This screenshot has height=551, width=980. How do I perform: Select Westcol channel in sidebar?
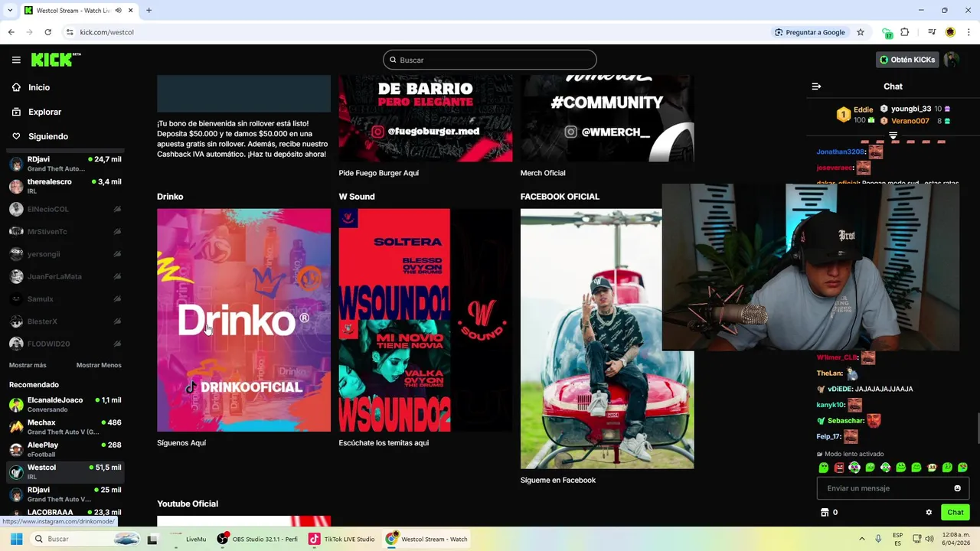tap(64, 472)
